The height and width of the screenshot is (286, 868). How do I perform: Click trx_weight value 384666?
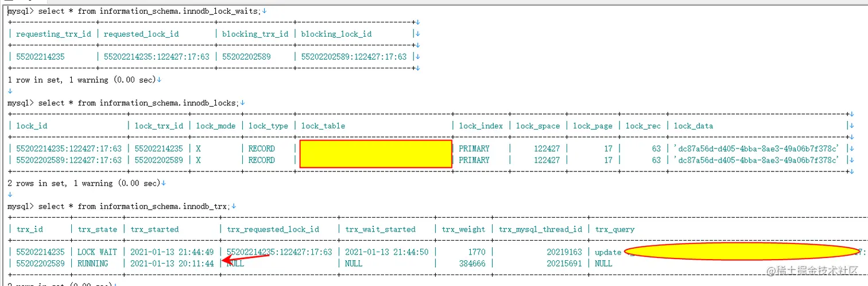click(472, 263)
